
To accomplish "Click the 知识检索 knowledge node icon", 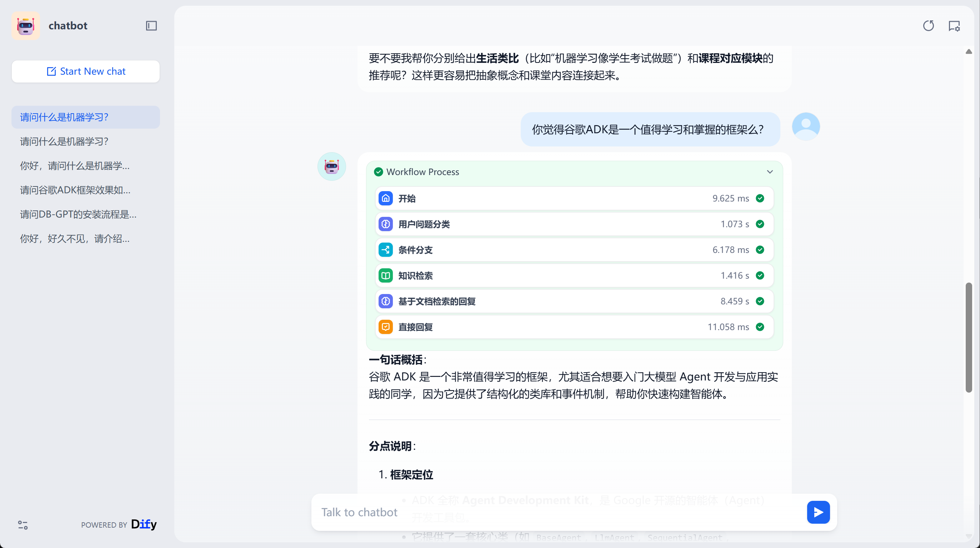I will [386, 275].
